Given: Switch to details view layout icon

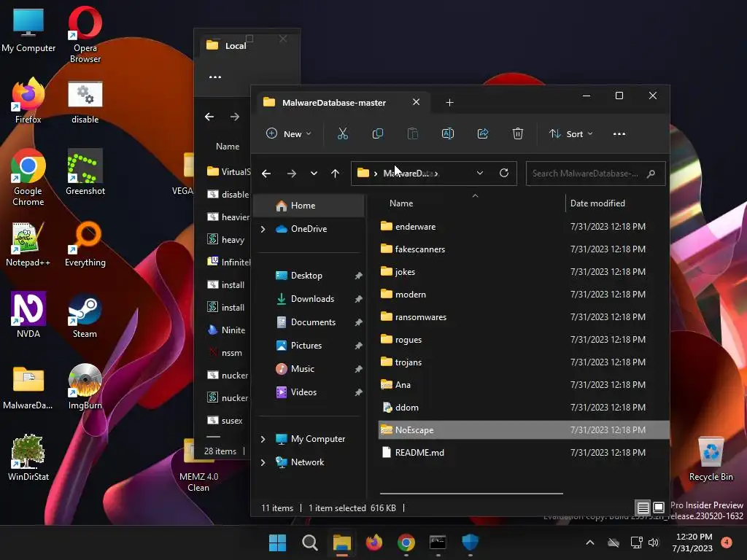Looking at the screenshot, I should (643, 507).
